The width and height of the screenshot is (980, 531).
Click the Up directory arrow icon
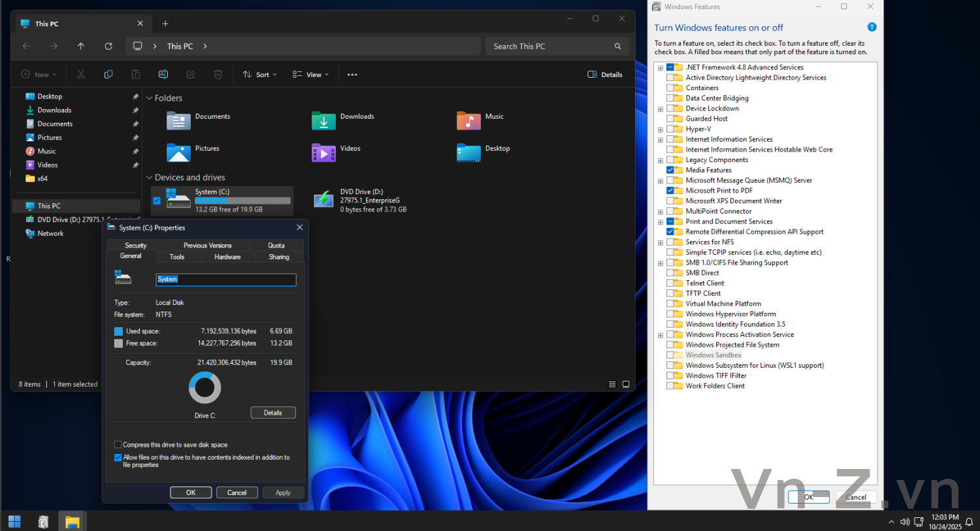click(81, 46)
